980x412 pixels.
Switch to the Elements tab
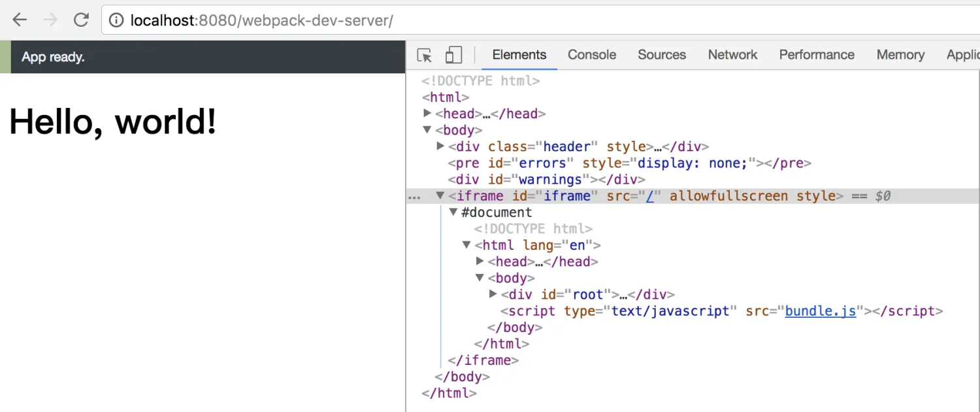click(519, 55)
